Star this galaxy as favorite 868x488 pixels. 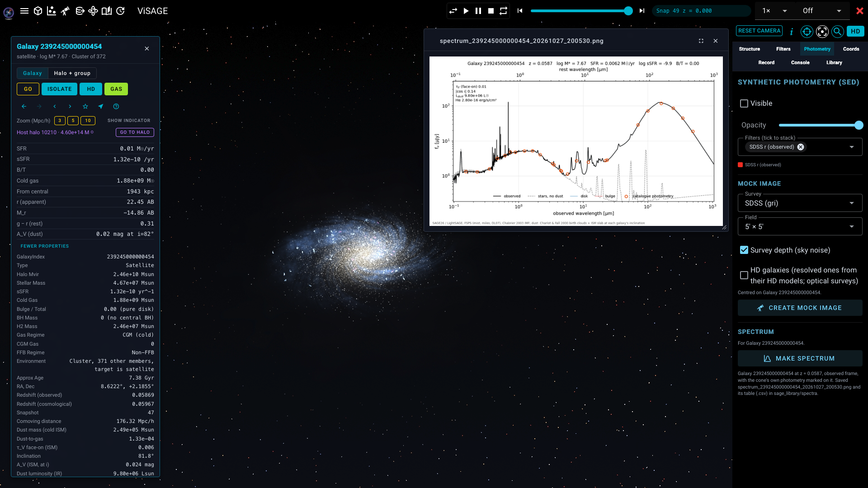tap(85, 107)
